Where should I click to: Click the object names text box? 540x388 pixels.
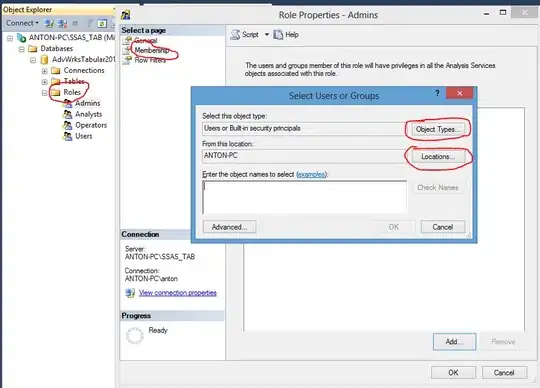[x=304, y=197]
